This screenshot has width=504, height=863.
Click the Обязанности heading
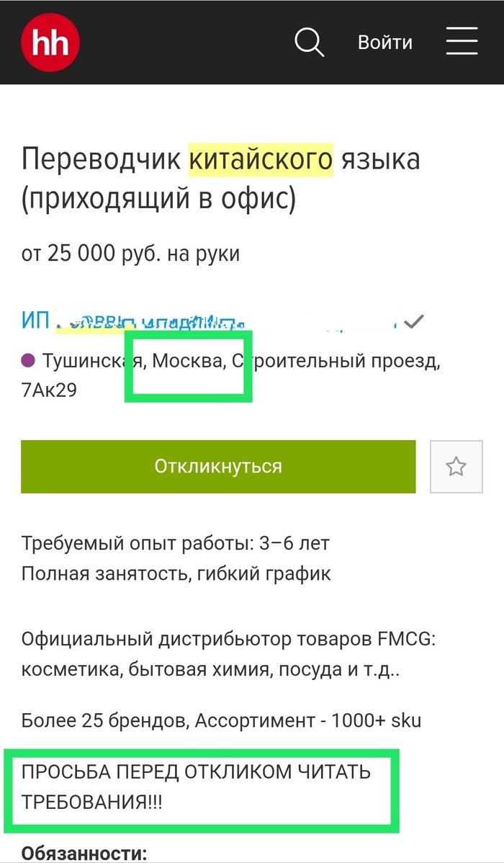click(84, 854)
